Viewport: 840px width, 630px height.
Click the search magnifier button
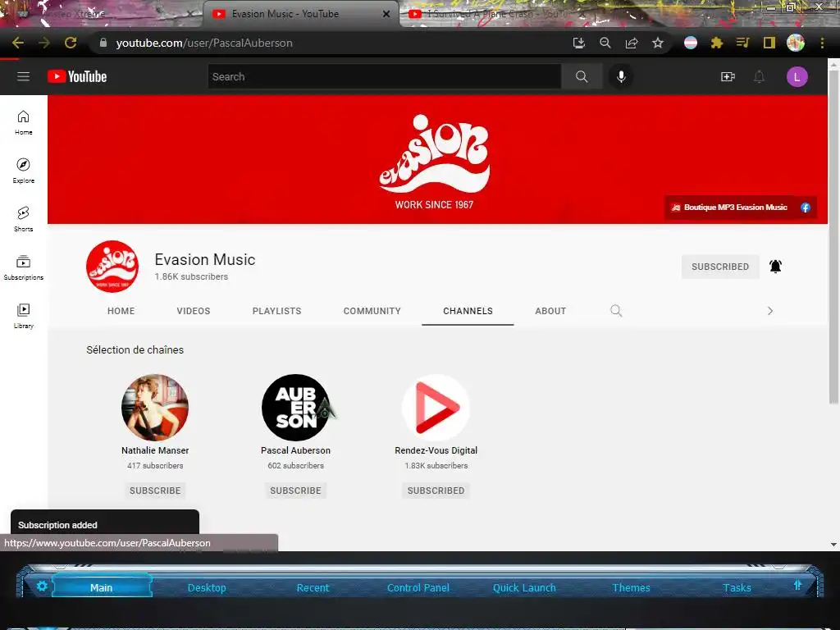coord(582,76)
